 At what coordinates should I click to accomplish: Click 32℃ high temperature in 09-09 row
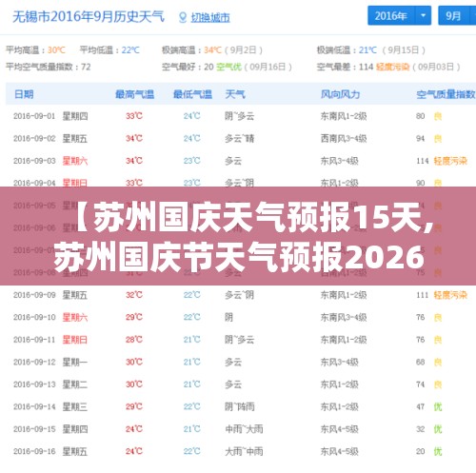[x=134, y=295]
